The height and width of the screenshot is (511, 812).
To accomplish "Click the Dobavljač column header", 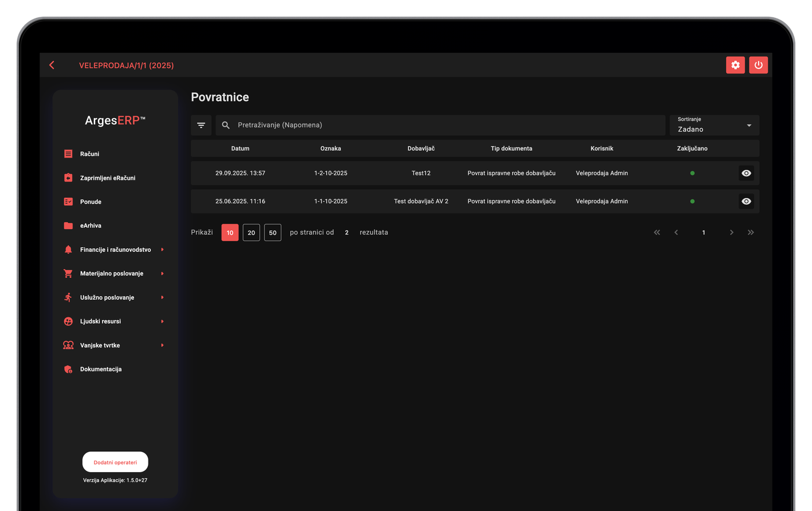I will click(421, 148).
